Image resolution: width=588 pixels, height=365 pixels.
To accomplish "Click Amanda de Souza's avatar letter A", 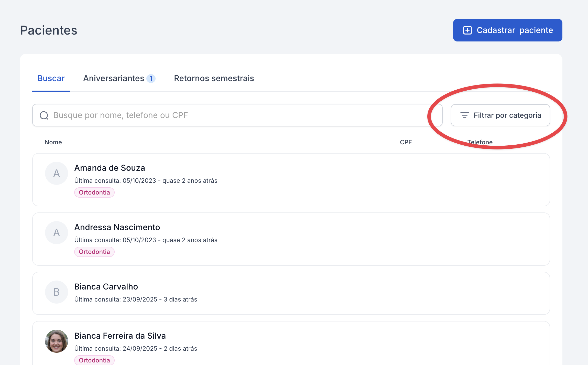I will (x=57, y=173).
